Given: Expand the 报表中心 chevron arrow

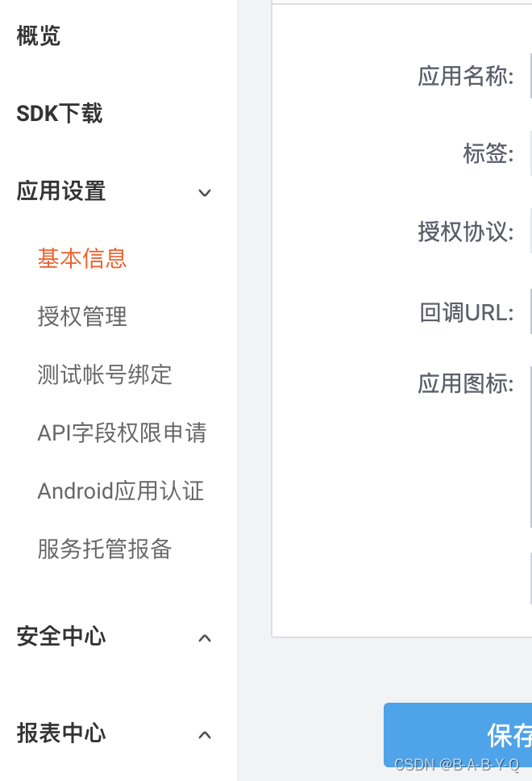Looking at the screenshot, I should point(205,735).
